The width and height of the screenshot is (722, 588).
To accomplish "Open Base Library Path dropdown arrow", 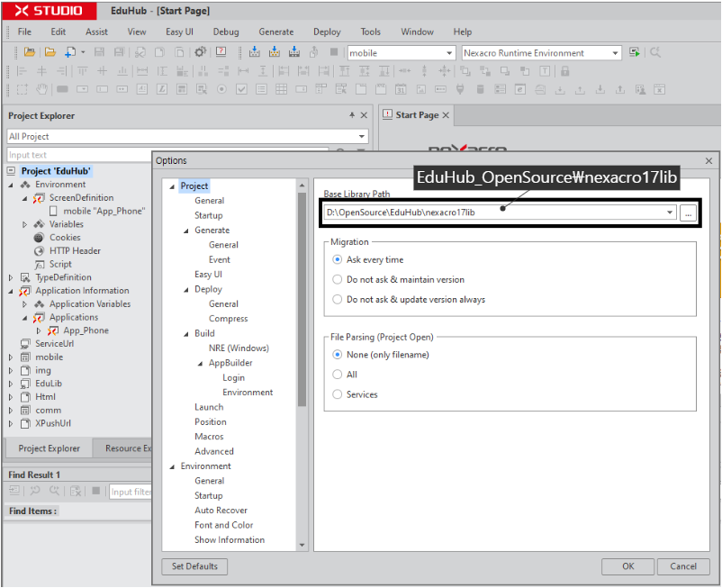I will click(x=670, y=213).
